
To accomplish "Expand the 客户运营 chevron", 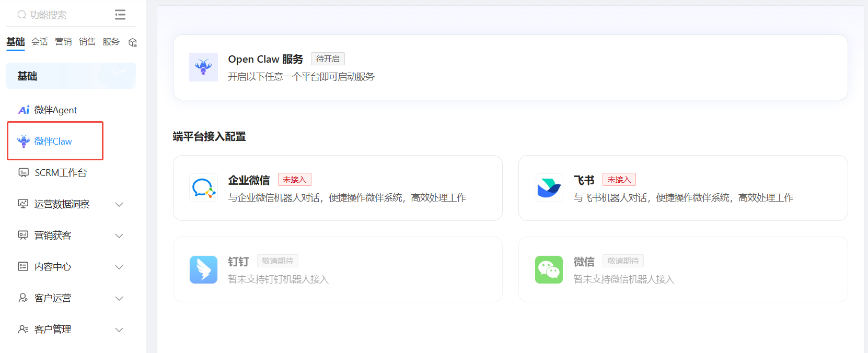I will 119,298.
